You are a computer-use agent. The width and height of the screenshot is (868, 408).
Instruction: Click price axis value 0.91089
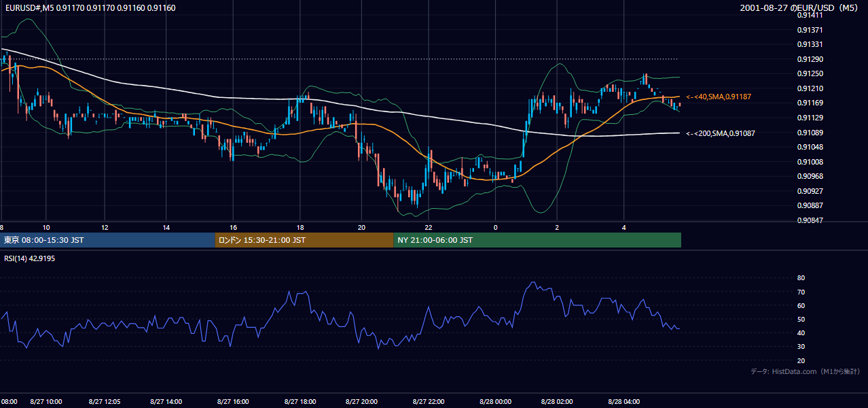coord(811,133)
